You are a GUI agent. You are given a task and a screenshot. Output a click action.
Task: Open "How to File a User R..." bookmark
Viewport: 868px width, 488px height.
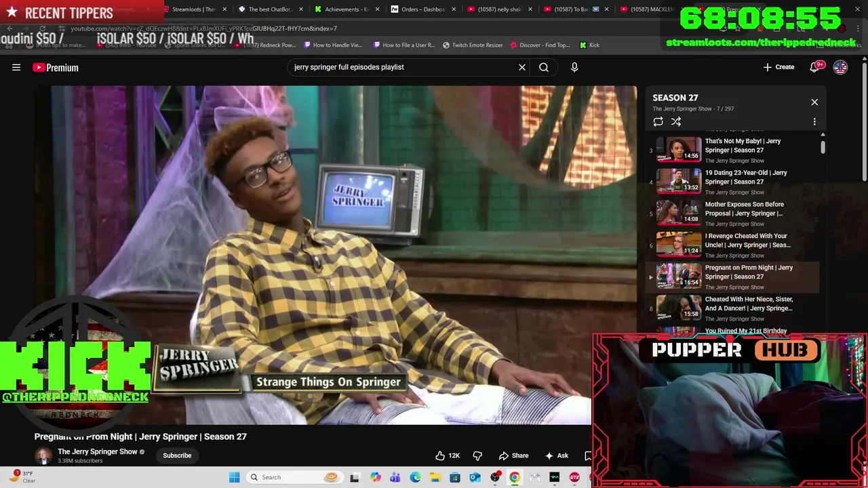(404, 45)
